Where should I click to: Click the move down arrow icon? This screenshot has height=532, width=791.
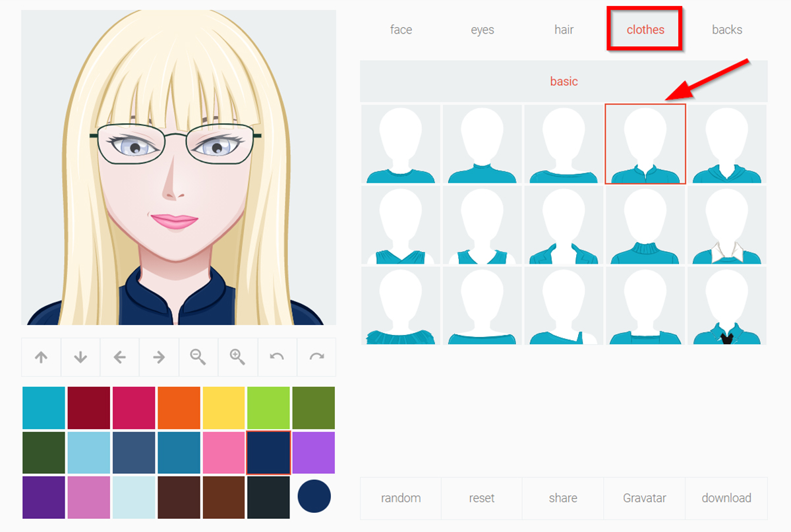tap(80, 357)
